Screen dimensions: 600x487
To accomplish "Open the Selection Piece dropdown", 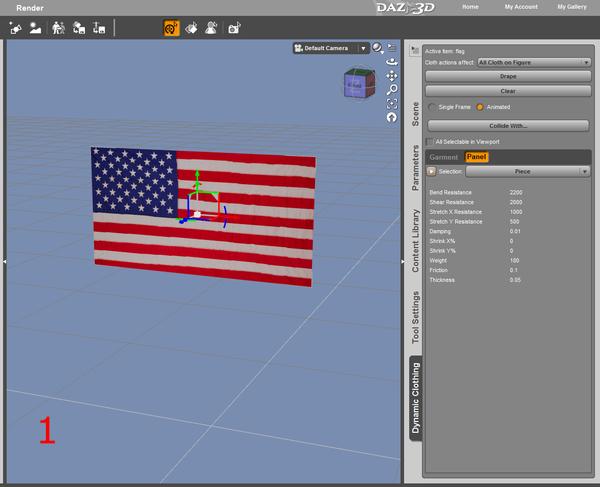I will coord(528,171).
